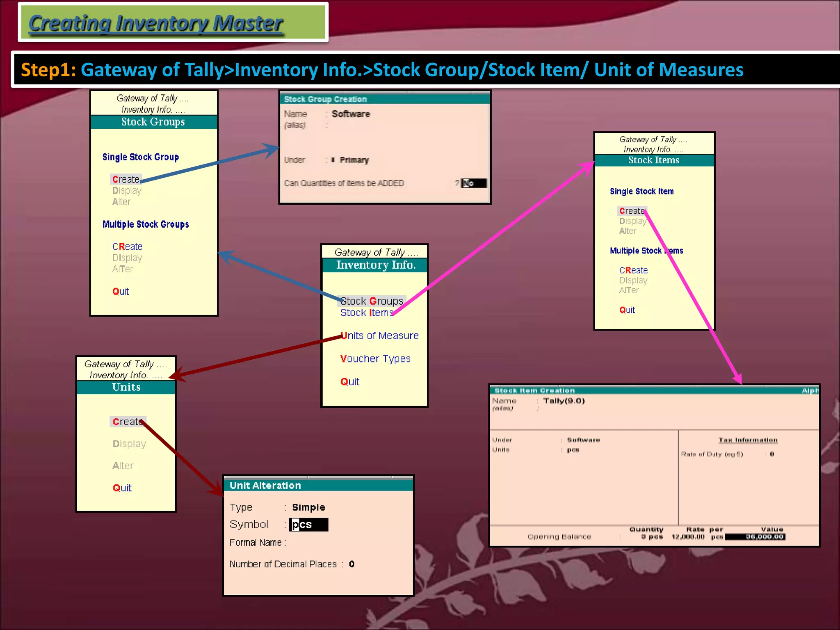This screenshot has width=840, height=630.
Task: Select Create under Single Stock Group
Action: 126,179
